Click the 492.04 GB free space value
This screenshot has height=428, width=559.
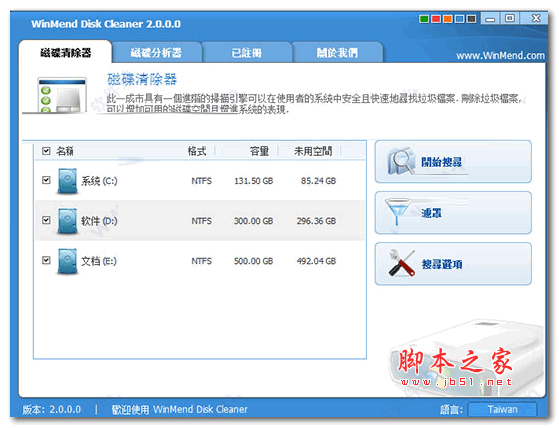316,261
